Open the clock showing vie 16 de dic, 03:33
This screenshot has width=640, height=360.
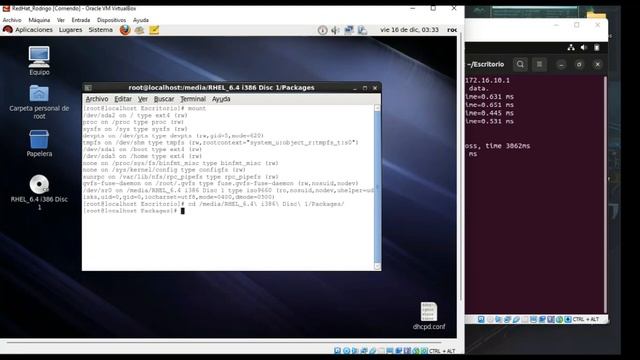coord(409,30)
